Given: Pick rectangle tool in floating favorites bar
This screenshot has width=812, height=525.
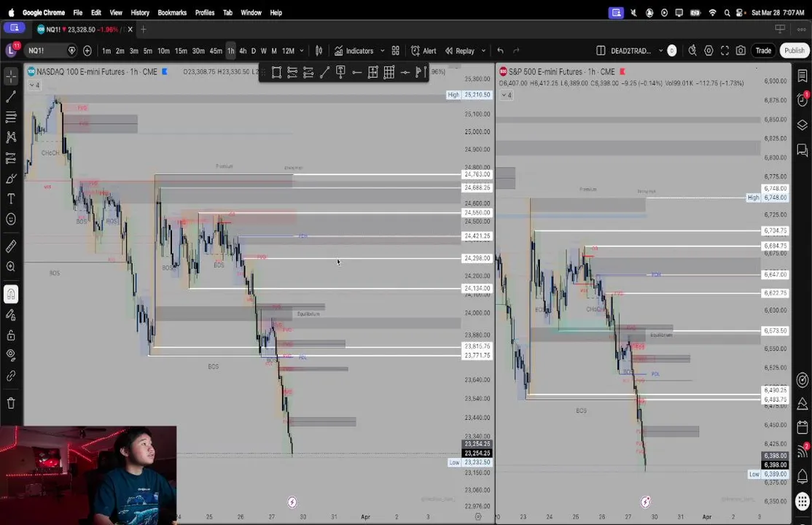Looking at the screenshot, I should pos(276,73).
